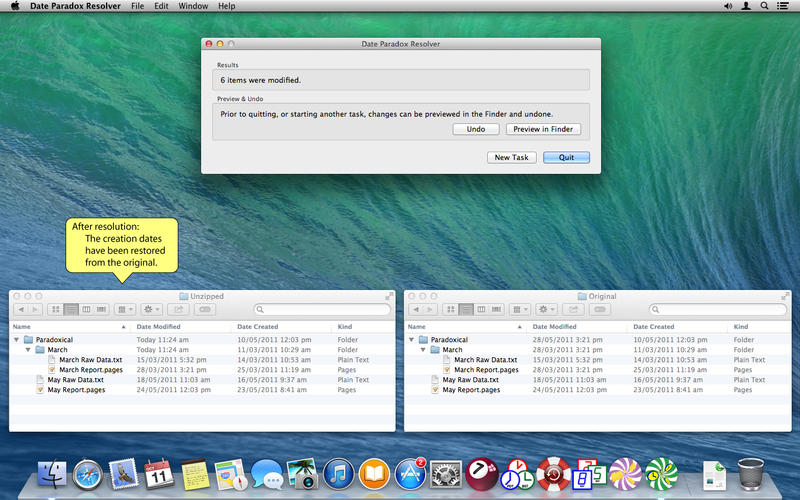The width and height of the screenshot is (800, 500).
Task: Open the Trash in the Dock
Action: [751, 474]
